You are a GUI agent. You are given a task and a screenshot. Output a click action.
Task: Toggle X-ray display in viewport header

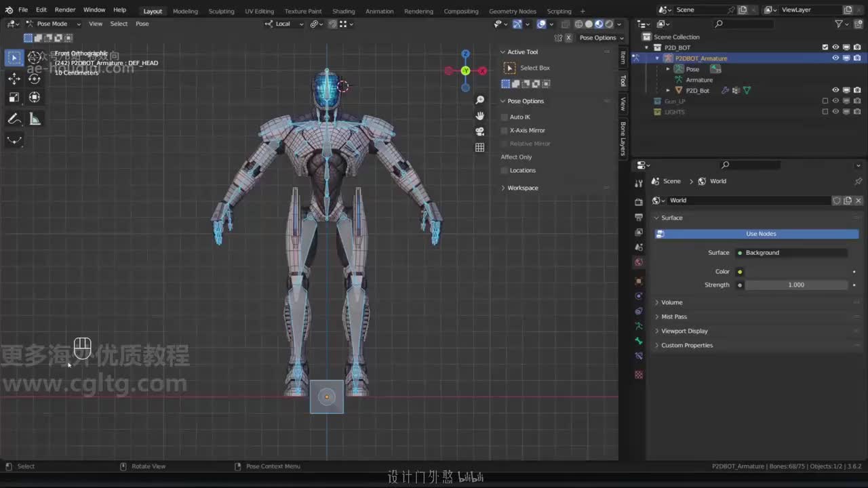tap(566, 24)
